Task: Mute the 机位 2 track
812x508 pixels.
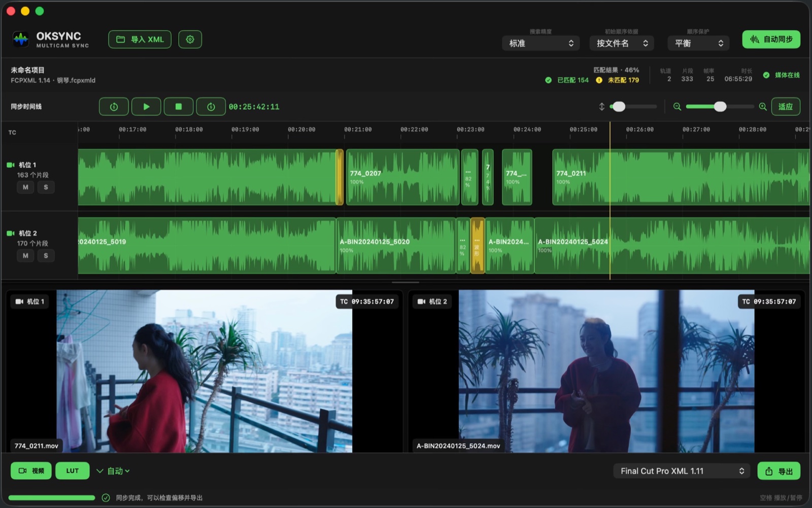Action: click(25, 256)
